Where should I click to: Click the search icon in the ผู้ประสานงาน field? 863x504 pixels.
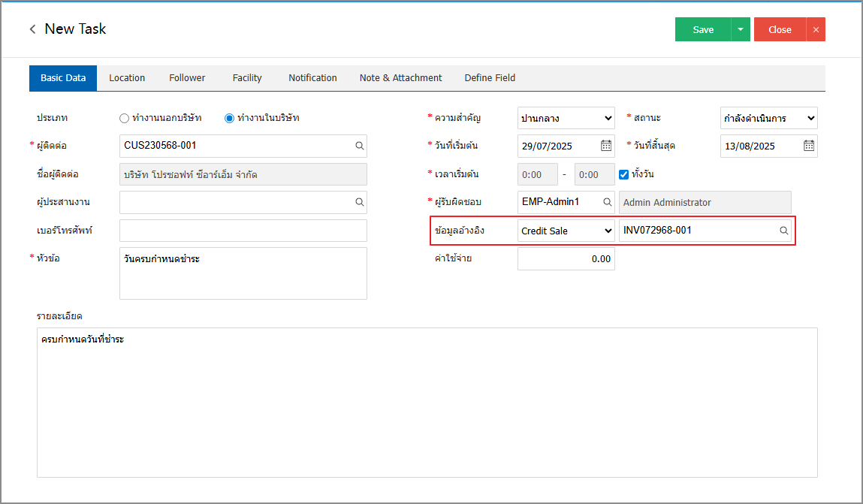tap(359, 202)
